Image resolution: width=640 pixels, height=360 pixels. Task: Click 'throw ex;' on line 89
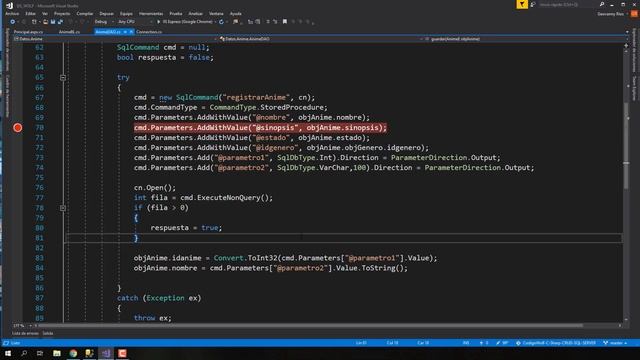153,318
